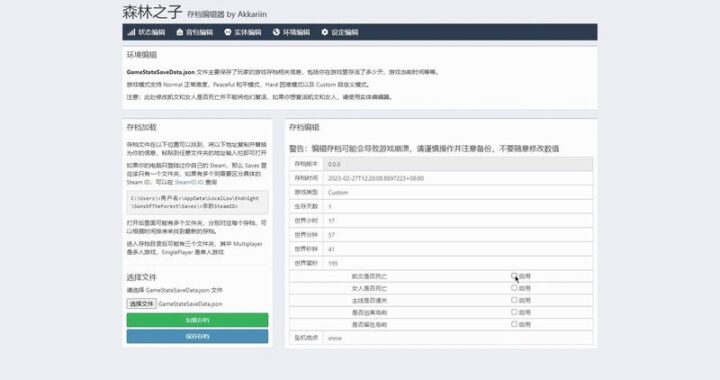Enable the 凯文是否死亡 checkbox
This screenshot has width=720, height=380.
click(514, 276)
